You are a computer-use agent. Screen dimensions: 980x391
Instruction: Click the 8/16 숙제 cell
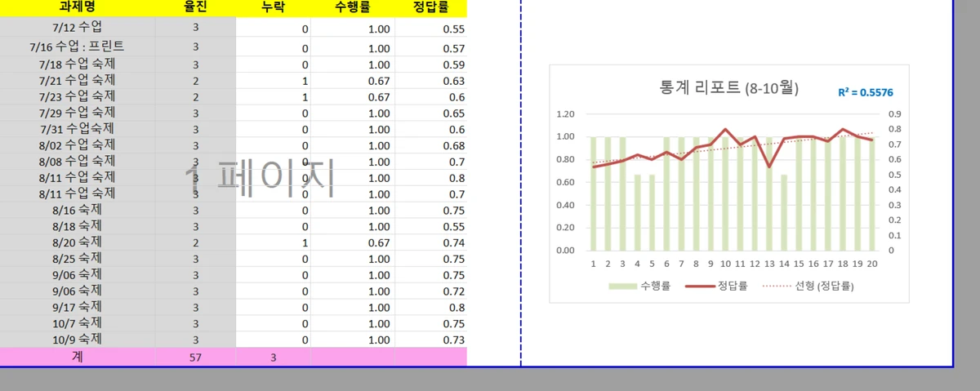(77, 210)
